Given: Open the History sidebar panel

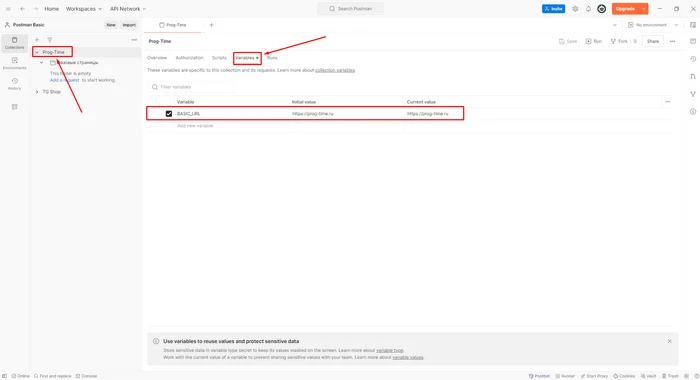Looking at the screenshot, I should [14, 84].
